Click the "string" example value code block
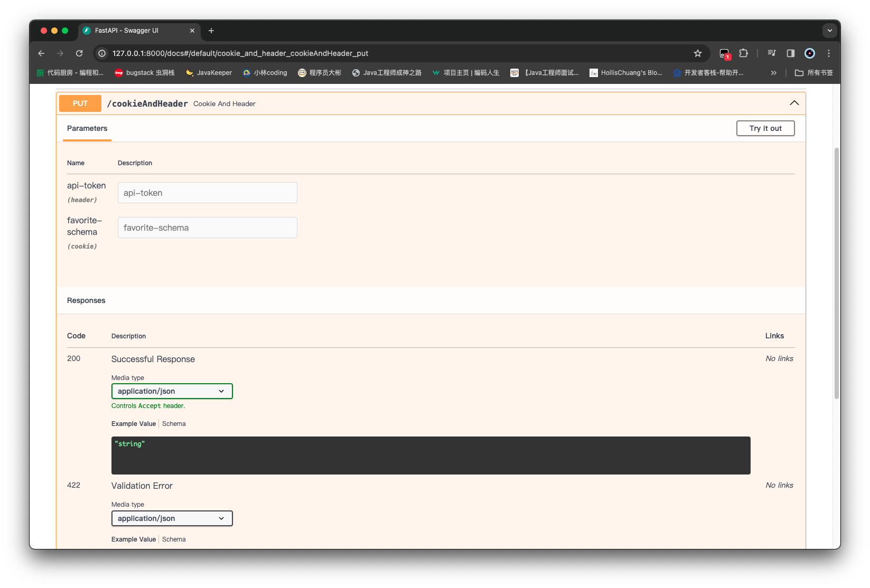 (x=431, y=456)
